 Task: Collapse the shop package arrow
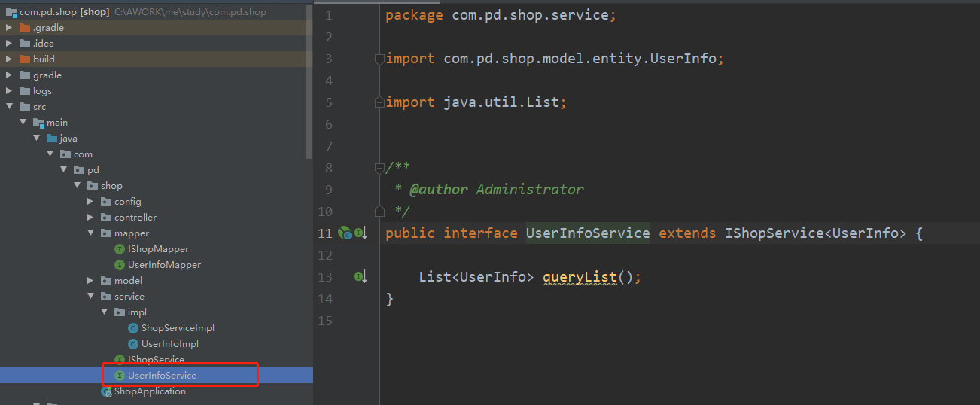(77, 185)
